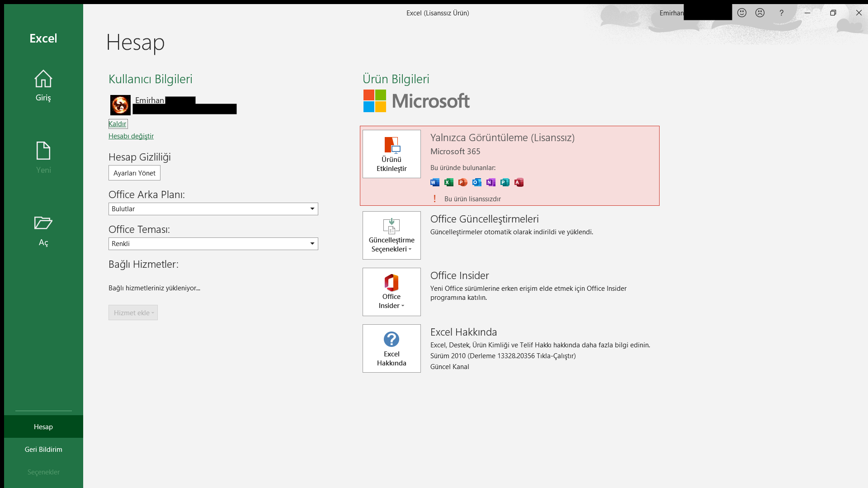868x488 pixels.
Task: Expand the Office Teması dropdown
Action: pos(213,244)
